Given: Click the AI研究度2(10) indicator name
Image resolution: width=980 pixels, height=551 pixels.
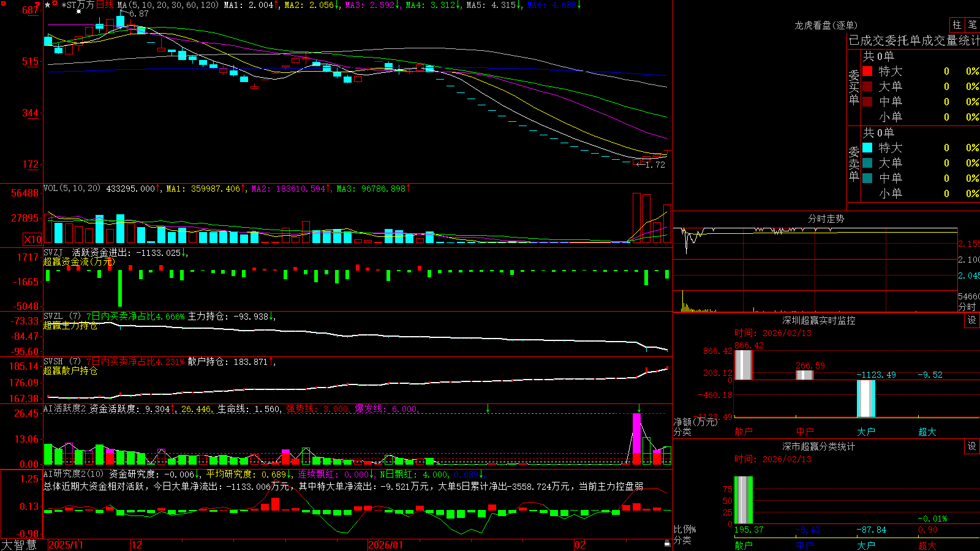Looking at the screenshot, I should click(73, 474).
